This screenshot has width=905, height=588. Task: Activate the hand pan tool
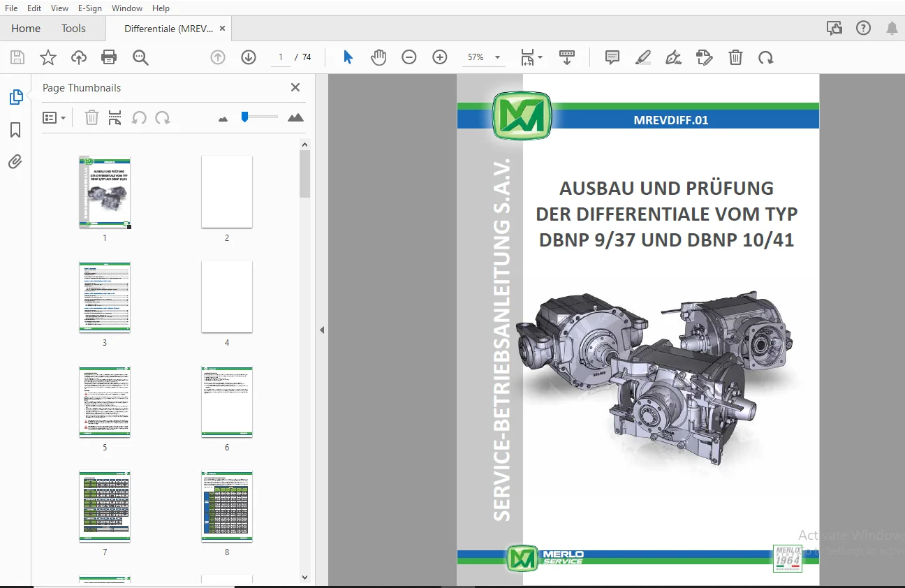378,58
